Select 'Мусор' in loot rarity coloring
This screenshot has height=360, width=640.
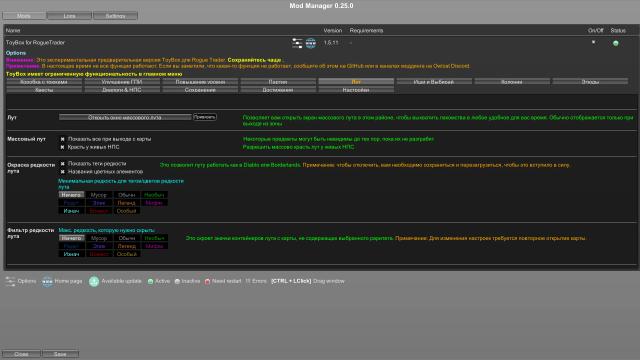pyautogui.click(x=99, y=195)
